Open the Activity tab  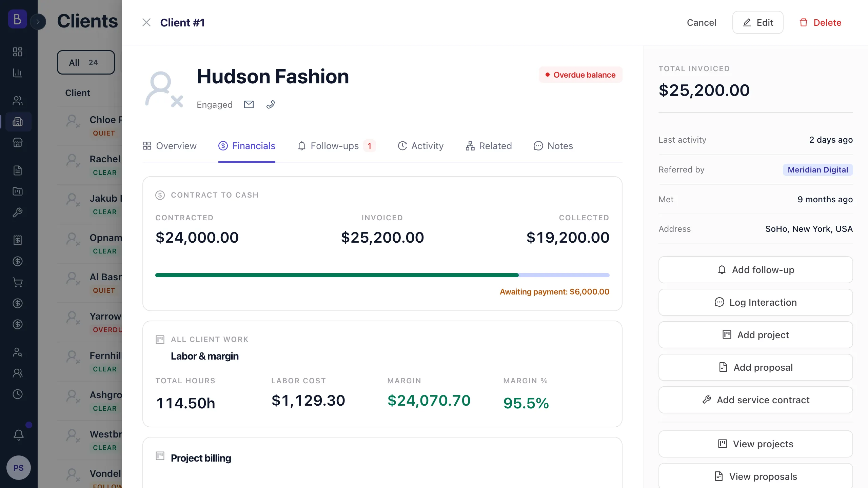click(420, 146)
